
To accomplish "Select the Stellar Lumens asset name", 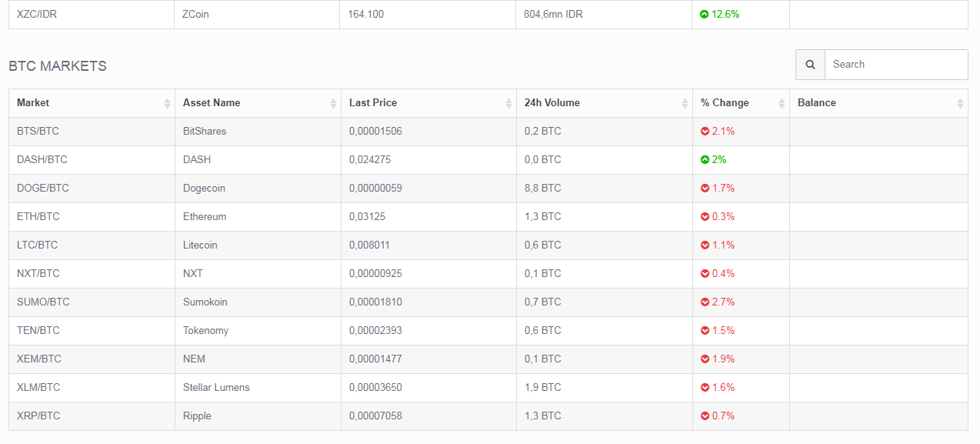I will [x=216, y=388].
